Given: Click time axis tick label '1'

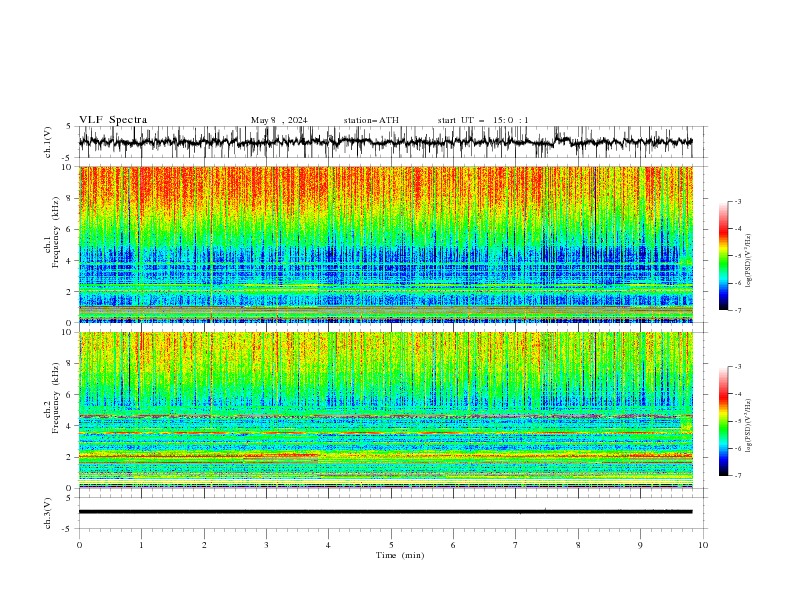Looking at the screenshot, I should click(x=142, y=545).
